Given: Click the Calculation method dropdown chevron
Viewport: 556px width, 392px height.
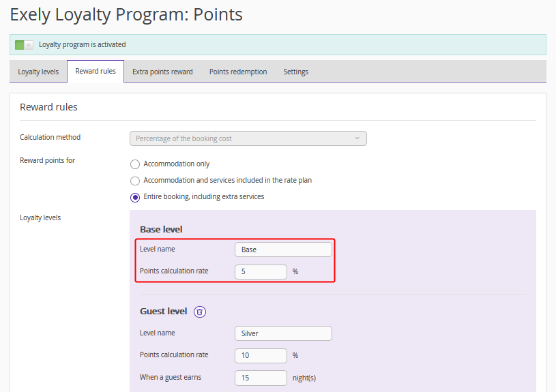Looking at the screenshot, I should (357, 138).
